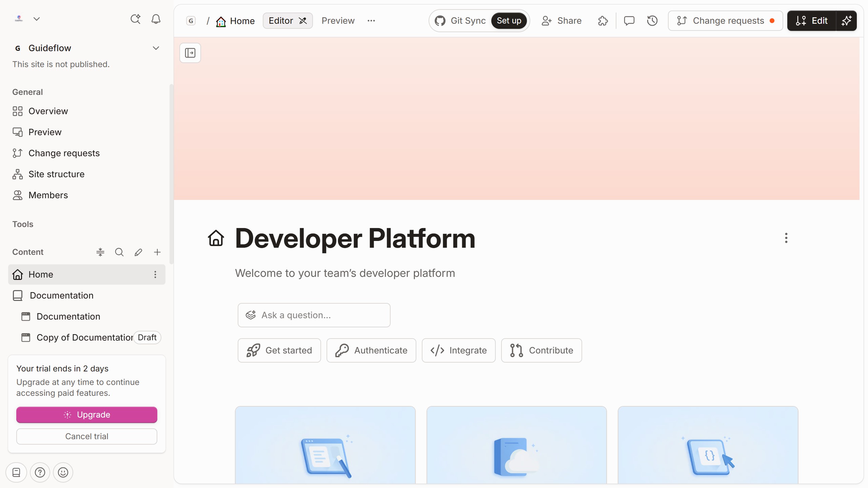
Task: Click the Get started button
Action: tap(279, 350)
